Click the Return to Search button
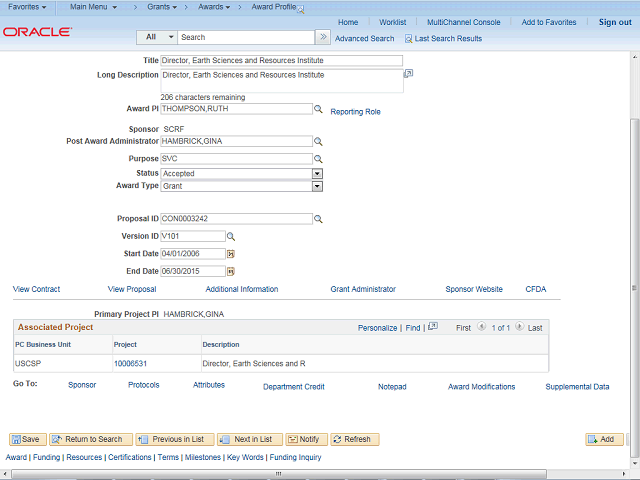This screenshot has height=480, width=640. click(x=89, y=439)
